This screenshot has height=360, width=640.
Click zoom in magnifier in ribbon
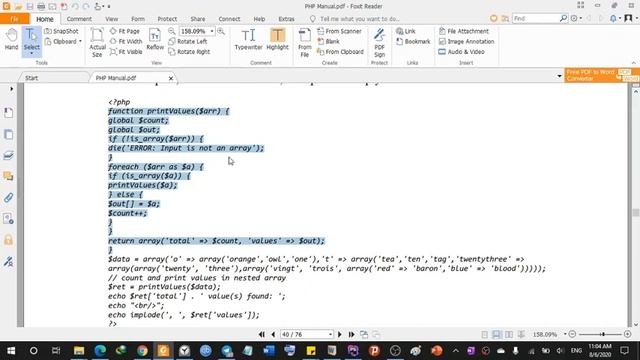(221, 31)
